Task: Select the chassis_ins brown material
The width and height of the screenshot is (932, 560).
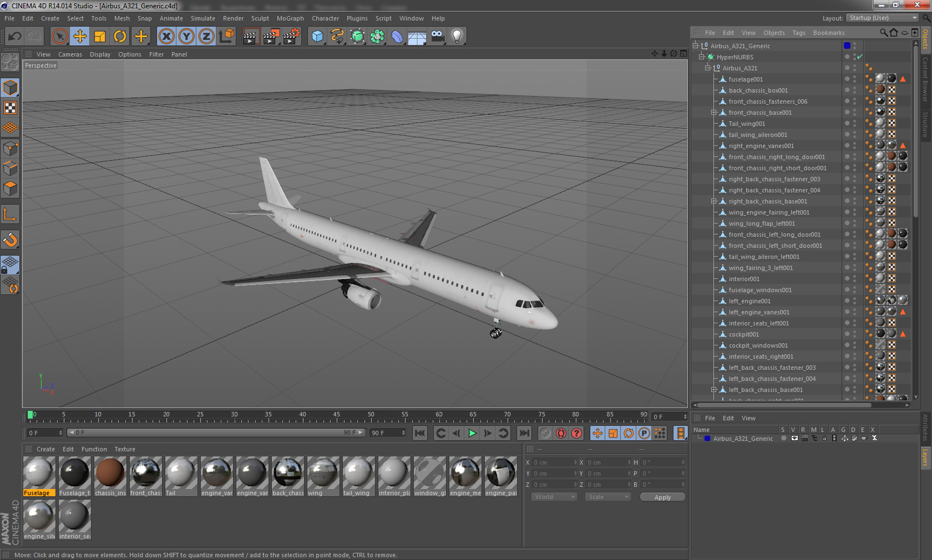Action: point(110,476)
